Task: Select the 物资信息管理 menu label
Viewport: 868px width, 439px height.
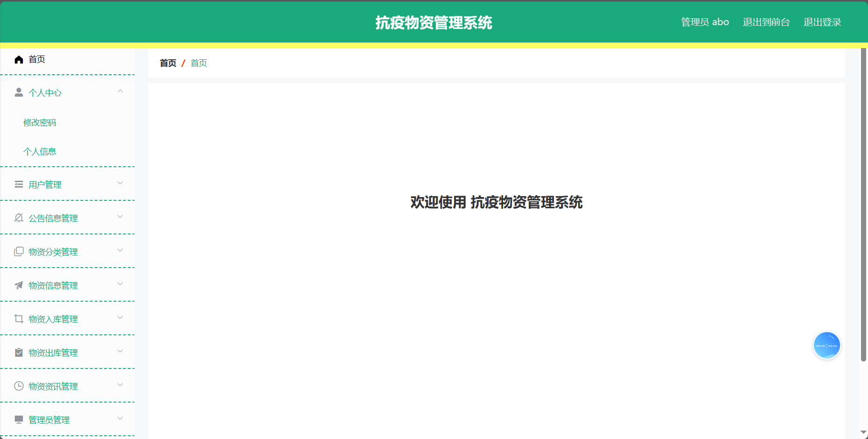Action: (x=53, y=285)
